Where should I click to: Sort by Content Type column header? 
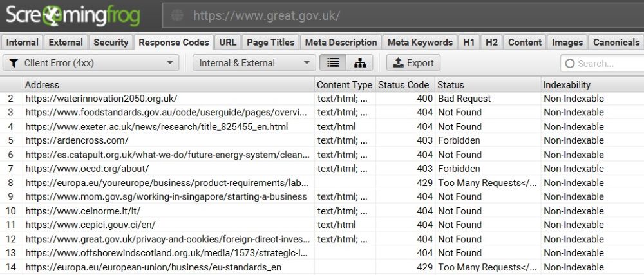(x=345, y=84)
